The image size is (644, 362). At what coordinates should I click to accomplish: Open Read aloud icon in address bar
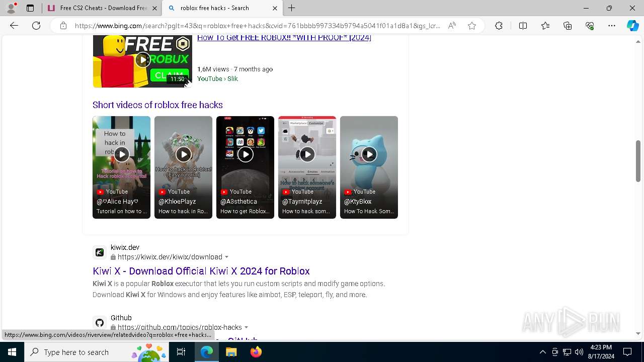[452, 26]
